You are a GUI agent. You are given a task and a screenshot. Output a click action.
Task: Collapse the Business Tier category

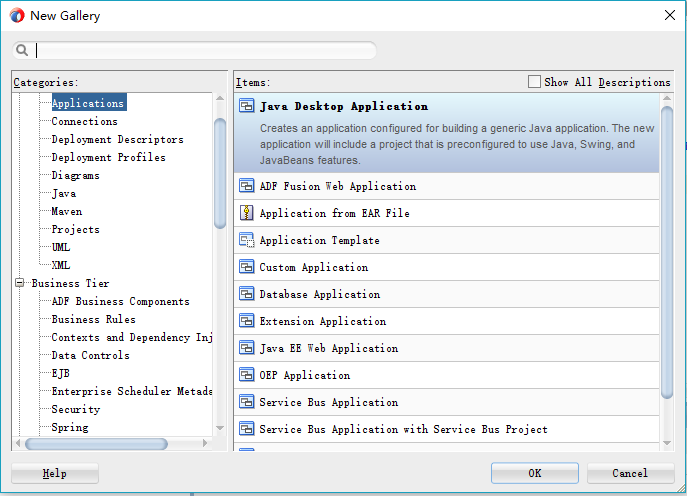(x=19, y=283)
